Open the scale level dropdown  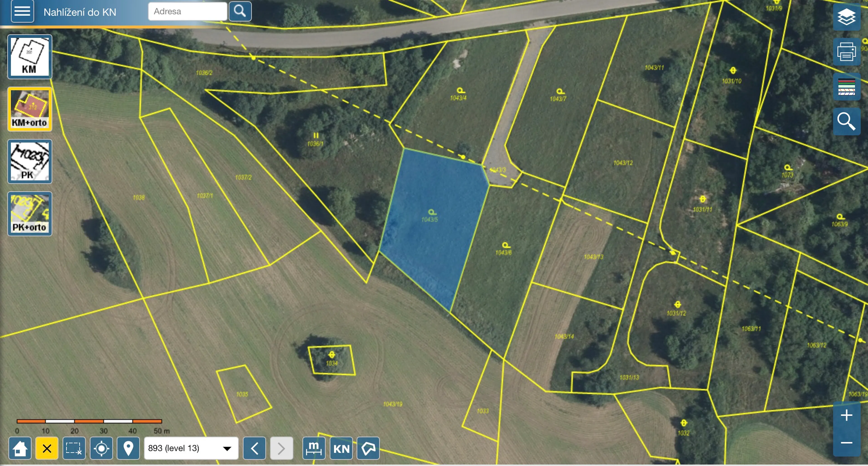[x=191, y=448]
